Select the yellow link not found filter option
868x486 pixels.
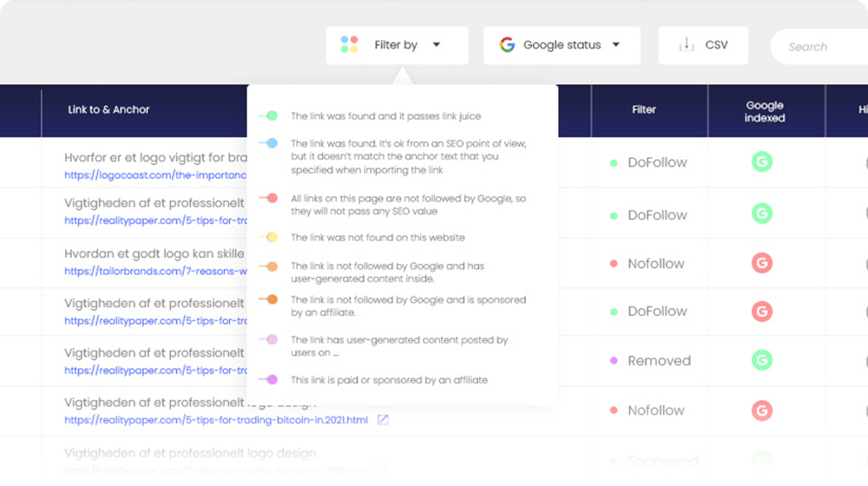378,238
